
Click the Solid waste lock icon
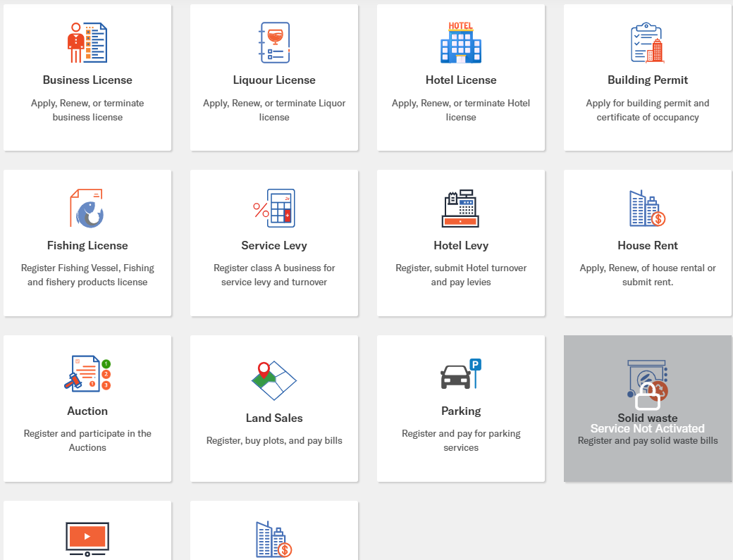click(648, 397)
